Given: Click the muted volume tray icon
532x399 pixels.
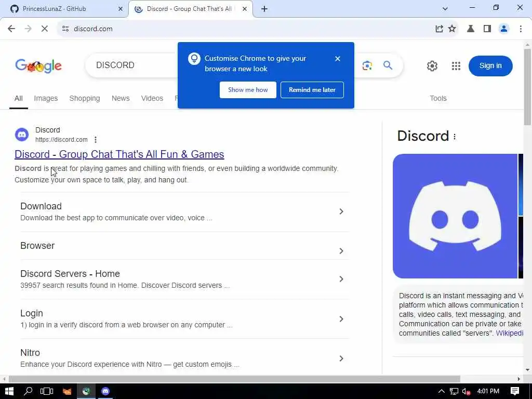Looking at the screenshot, I should [466, 392].
